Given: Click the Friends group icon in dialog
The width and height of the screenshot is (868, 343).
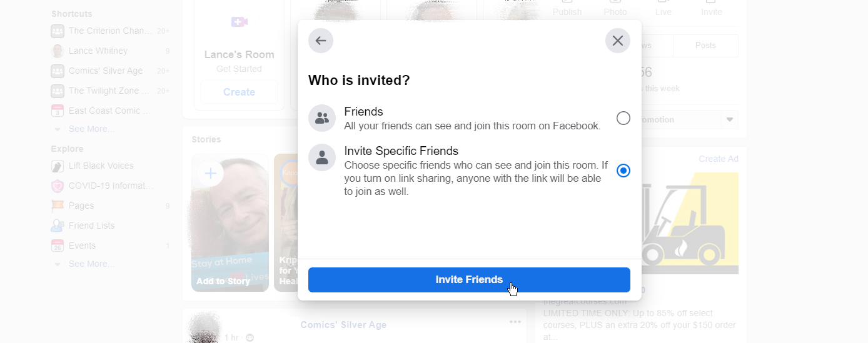Looking at the screenshot, I should point(322,118).
